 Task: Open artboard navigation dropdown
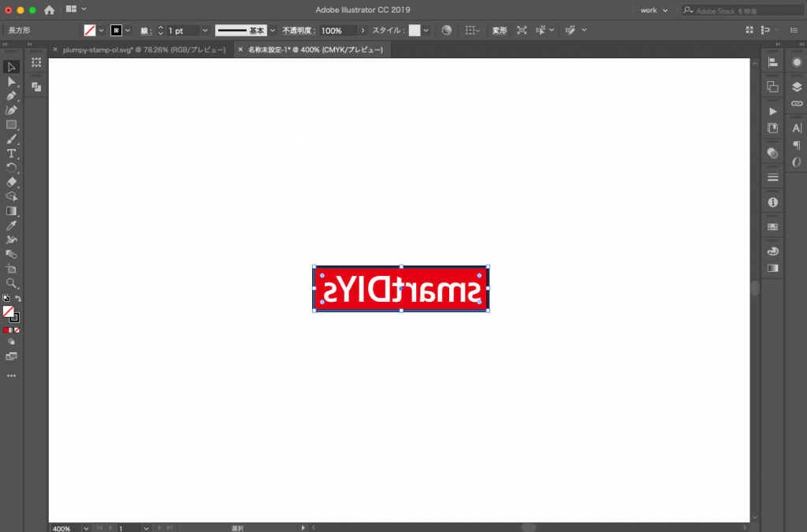[146, 528]
